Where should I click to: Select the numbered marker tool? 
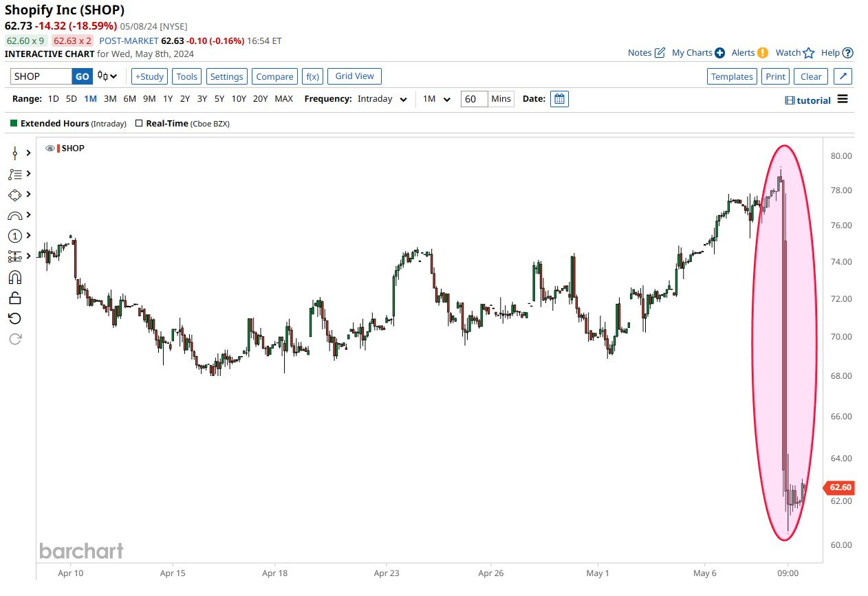[15, 236]
